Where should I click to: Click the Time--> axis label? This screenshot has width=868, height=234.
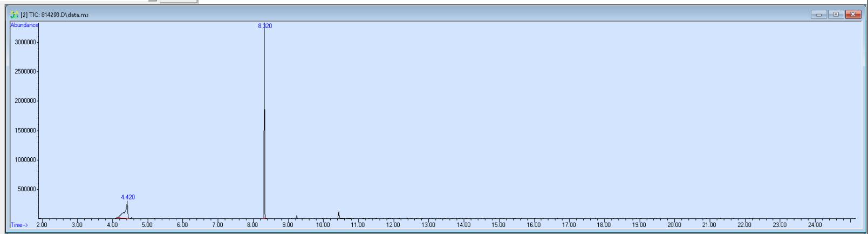(x=19, y=225)
